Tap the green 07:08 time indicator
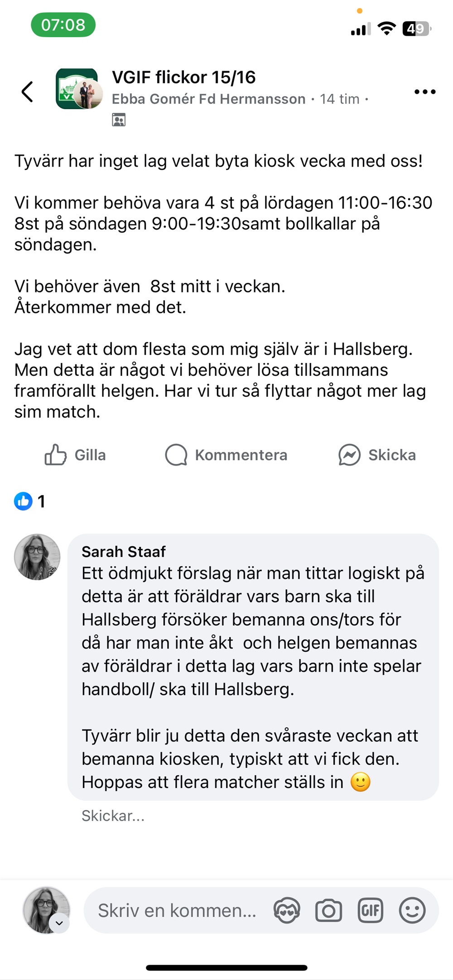Screen dimensions: 453x980 (63, 25)
